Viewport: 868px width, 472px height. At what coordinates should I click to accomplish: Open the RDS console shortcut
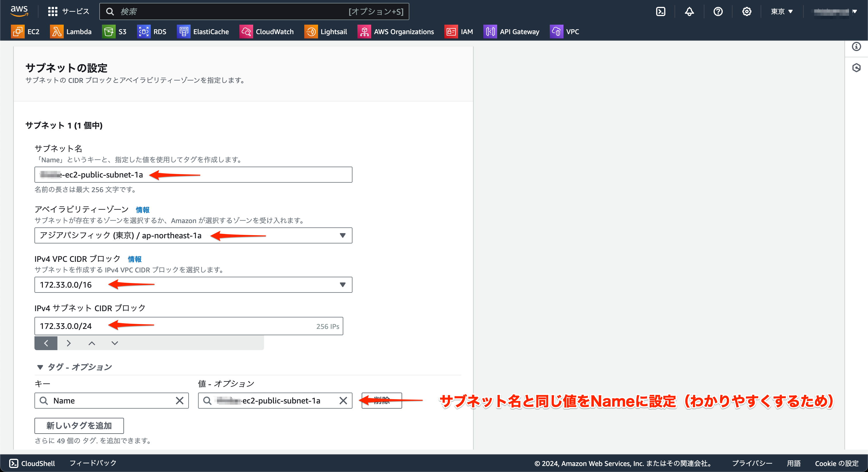click(152, 31)
